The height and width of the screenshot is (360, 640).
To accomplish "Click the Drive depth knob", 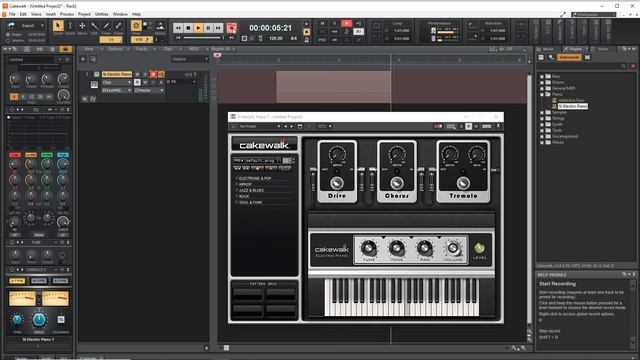I will click(337, 155).
